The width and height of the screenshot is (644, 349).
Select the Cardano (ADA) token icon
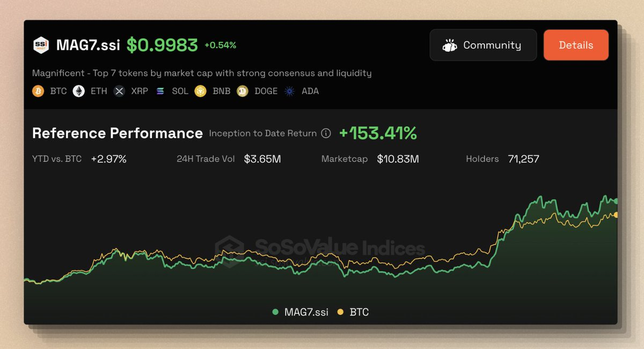click(x=290, y=91)
